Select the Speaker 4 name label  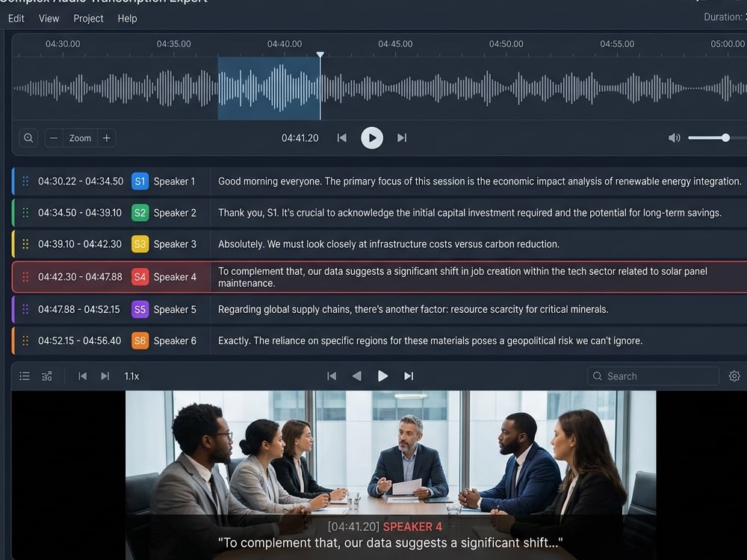(x=175, y=277)
